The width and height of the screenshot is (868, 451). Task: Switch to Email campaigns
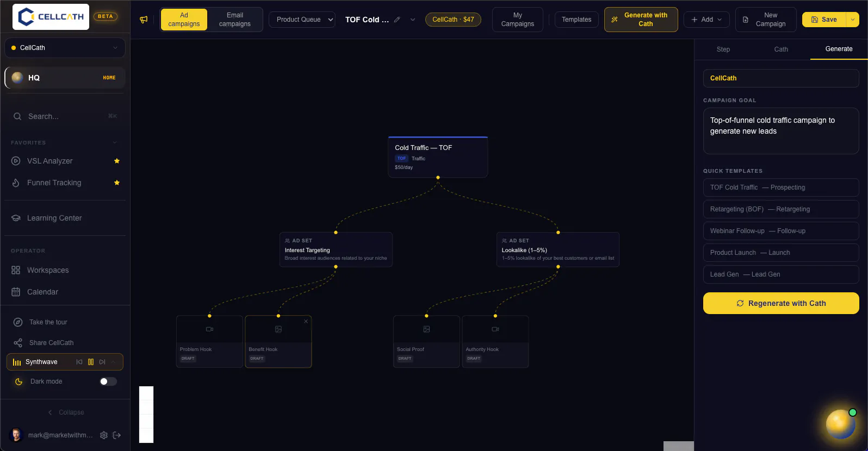(x=235, y=20)
